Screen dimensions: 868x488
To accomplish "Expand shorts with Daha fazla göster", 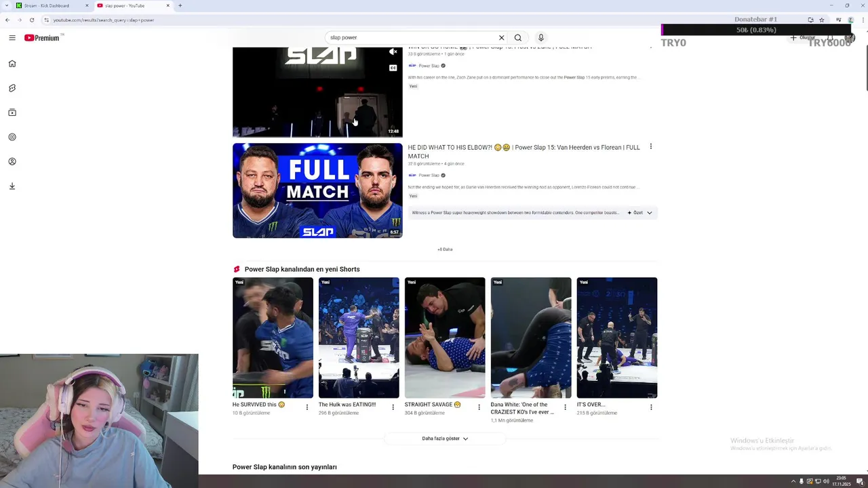I will [445, 439].
